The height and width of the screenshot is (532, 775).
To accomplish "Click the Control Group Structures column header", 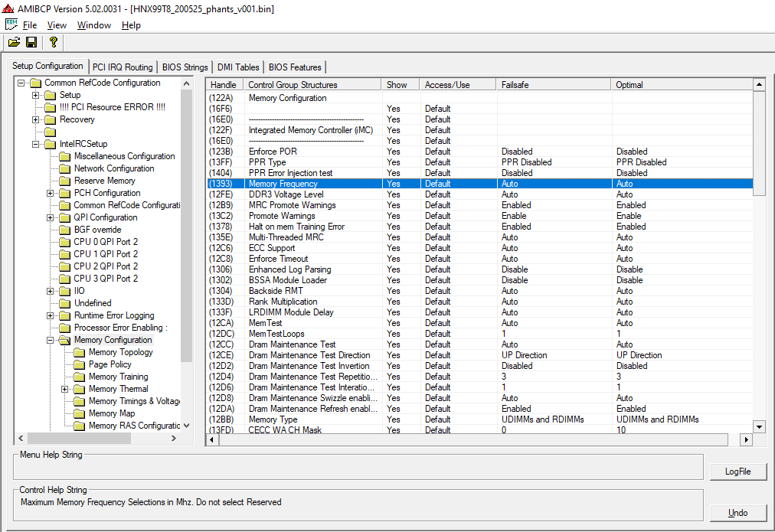I will (x=312, y=85).
